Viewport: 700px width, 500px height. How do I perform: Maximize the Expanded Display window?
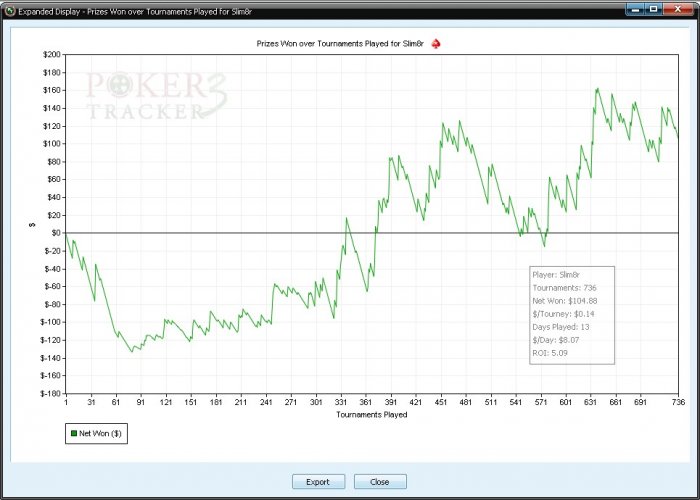click(654, 8)
